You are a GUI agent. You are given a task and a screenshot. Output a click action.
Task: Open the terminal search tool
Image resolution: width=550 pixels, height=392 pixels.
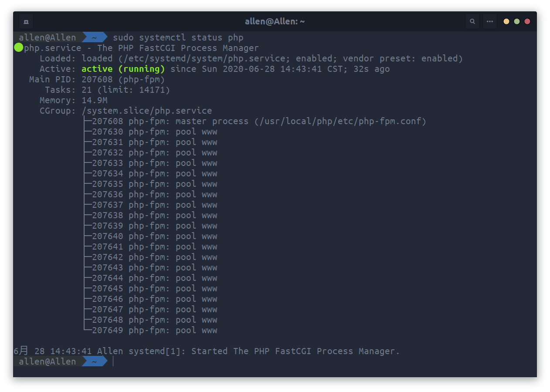[x=472, y=21]
